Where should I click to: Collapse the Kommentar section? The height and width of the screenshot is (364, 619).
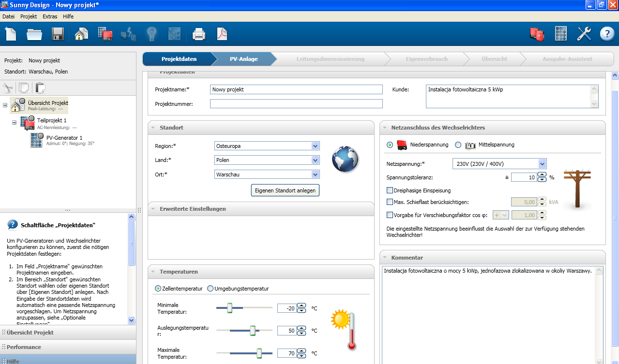pyautogui.click(x=385, y=258)
